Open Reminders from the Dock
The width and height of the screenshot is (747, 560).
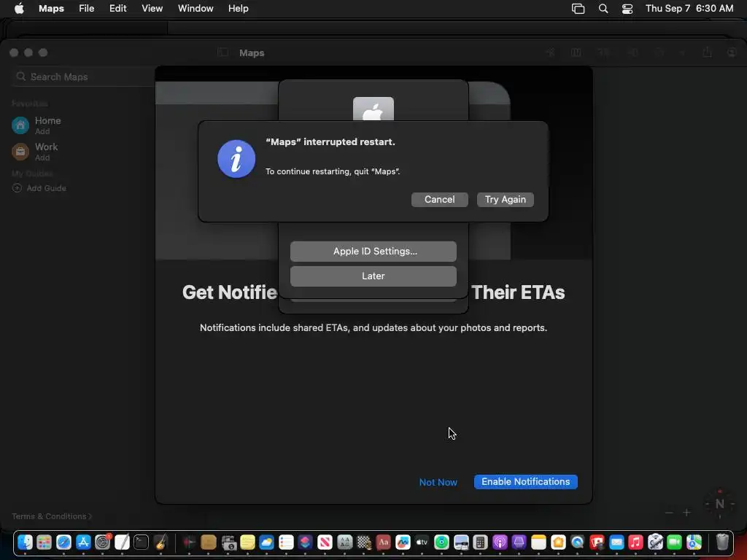(286, 542)
